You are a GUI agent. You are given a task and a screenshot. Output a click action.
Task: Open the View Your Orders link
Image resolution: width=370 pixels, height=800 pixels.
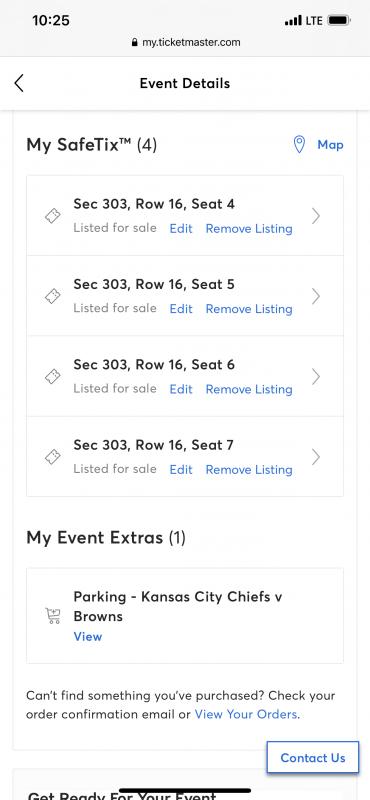click(x=245, y=714)
